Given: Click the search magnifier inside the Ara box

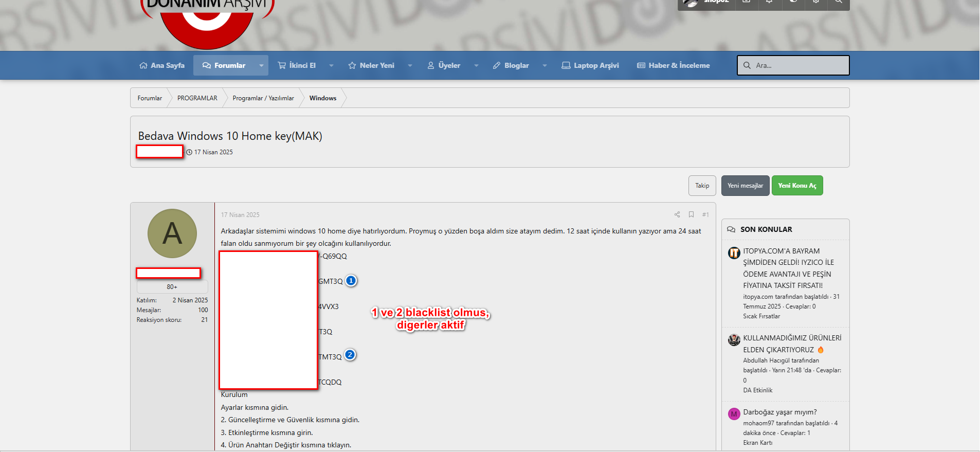Looking at the screenshot, I should click(x=747, y=65).
